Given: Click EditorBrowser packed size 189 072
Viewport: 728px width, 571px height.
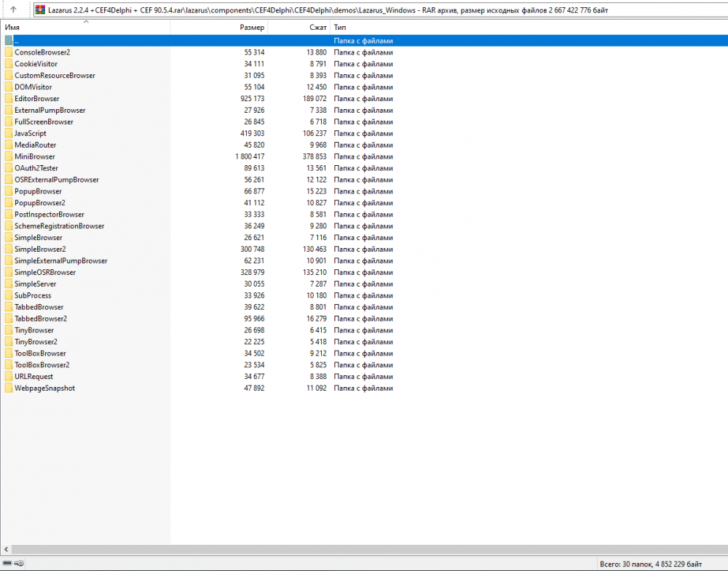Looking at the screenshot, I should 314,99.
